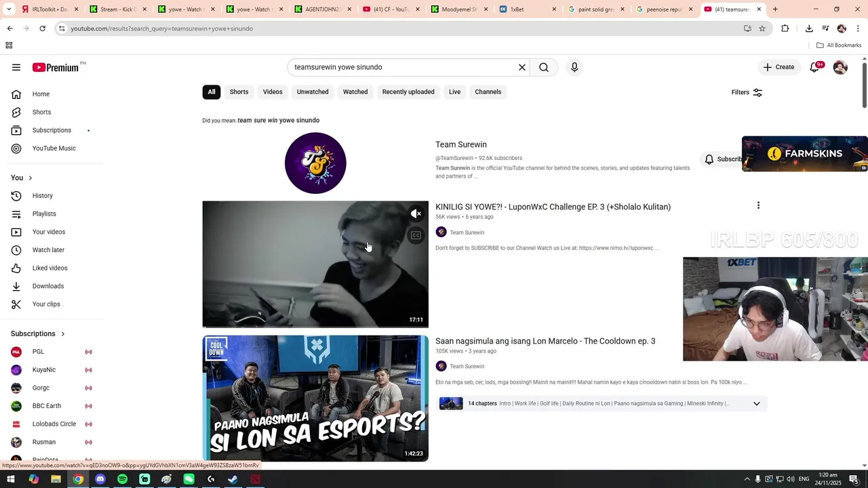Open the YouTube guide hamburger menu
The height and width of the screenshot is (488, 868).
click(16, 67)
